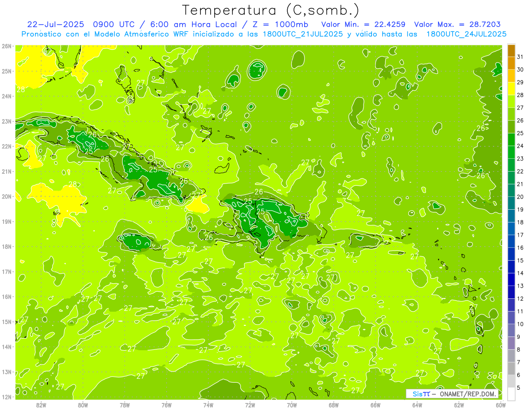Screen dimensions: 532x411
Task: Click the dark blue swatch between 13 and 14
Action: coord(511,279)
